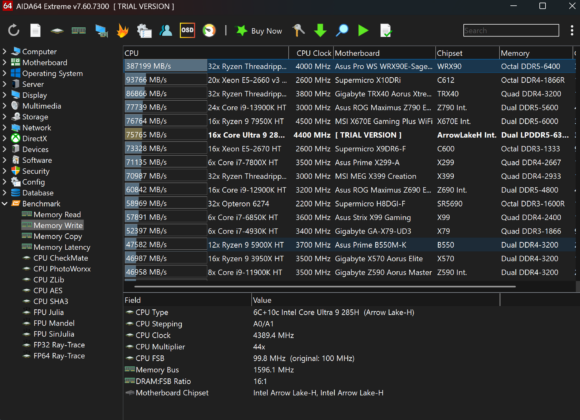Open the monitor diagnostics toolbar icon
Viewport: 580px width, 420px height.
pos(101,31)
